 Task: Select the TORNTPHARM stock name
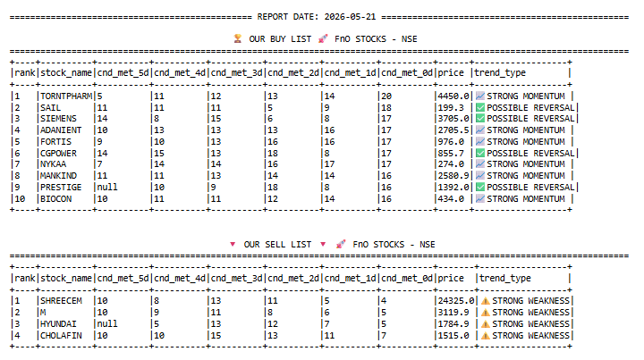pos(66,96)
